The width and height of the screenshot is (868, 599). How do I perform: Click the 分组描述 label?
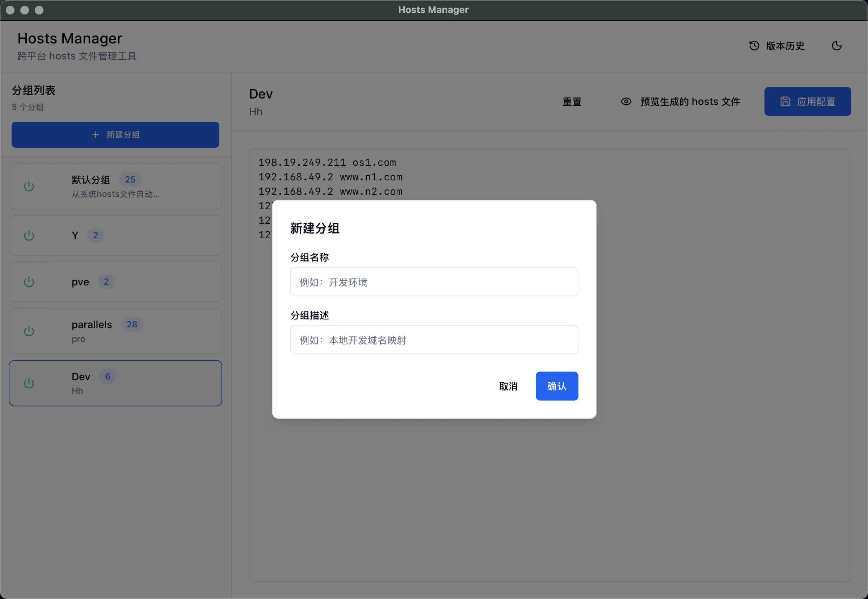[x=309, y=315]
